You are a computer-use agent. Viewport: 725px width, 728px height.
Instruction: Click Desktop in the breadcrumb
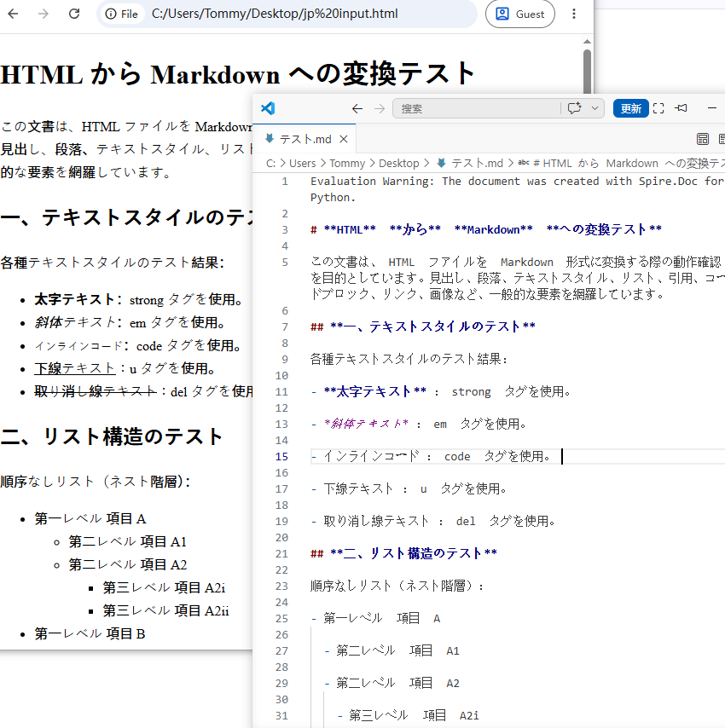coord(399,164)
